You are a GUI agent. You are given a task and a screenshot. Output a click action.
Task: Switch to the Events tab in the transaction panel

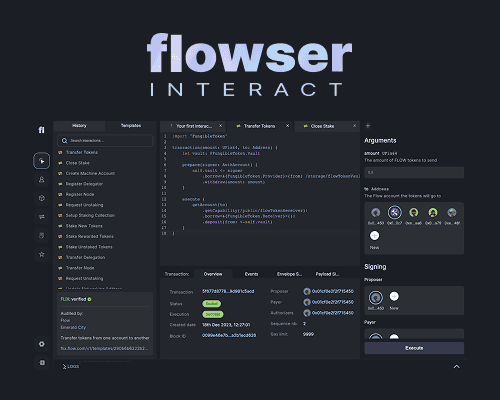coord(251,274)
